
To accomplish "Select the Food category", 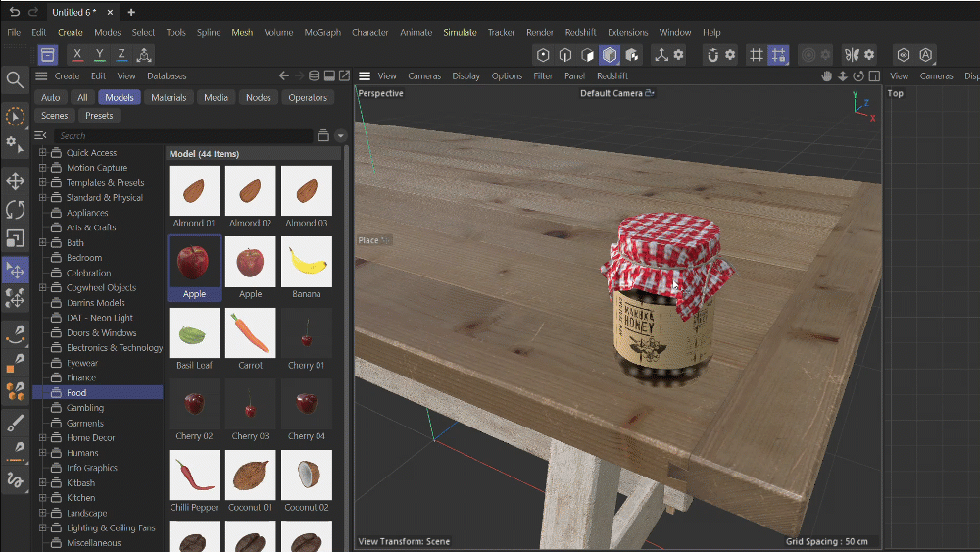I will [x=97, y=392].
